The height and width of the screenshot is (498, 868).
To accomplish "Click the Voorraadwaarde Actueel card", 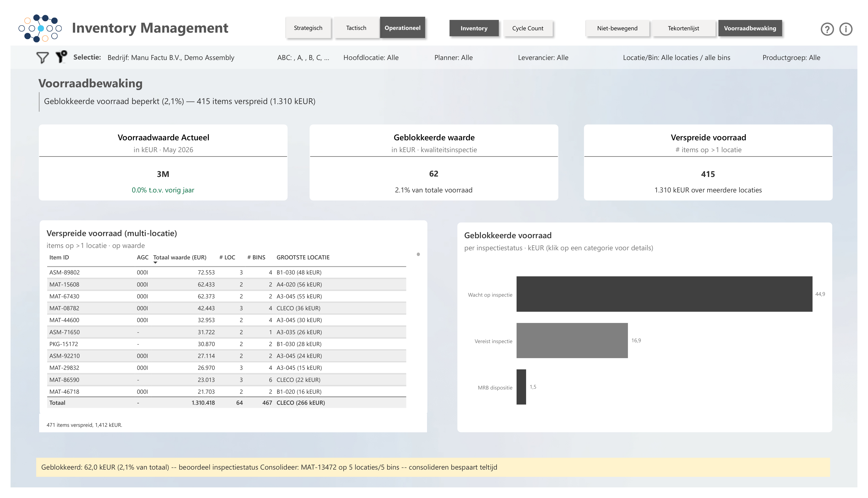I will tap(163, 163).
